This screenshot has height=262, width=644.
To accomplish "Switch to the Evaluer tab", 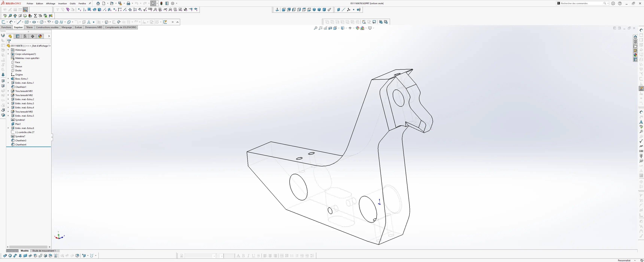I will pos(78,27).
